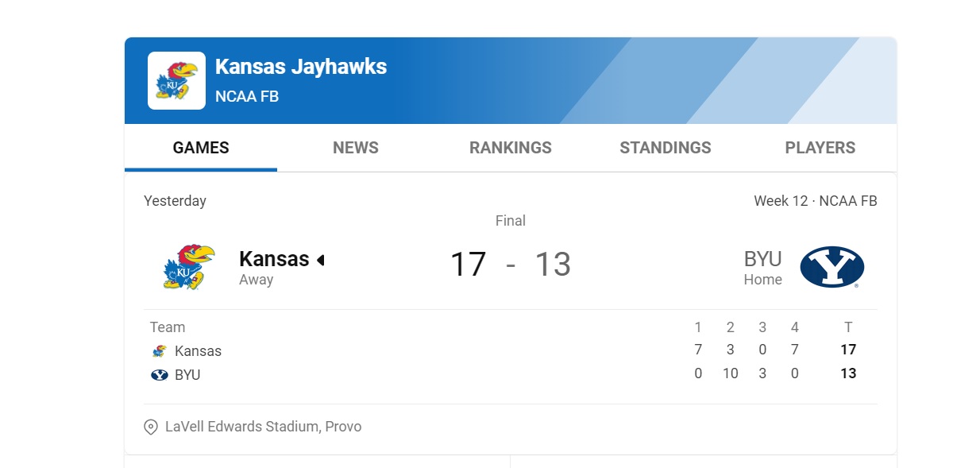Go to the PLAYERS tab
This screenshot has width=980, height=468.
[820, 148]
